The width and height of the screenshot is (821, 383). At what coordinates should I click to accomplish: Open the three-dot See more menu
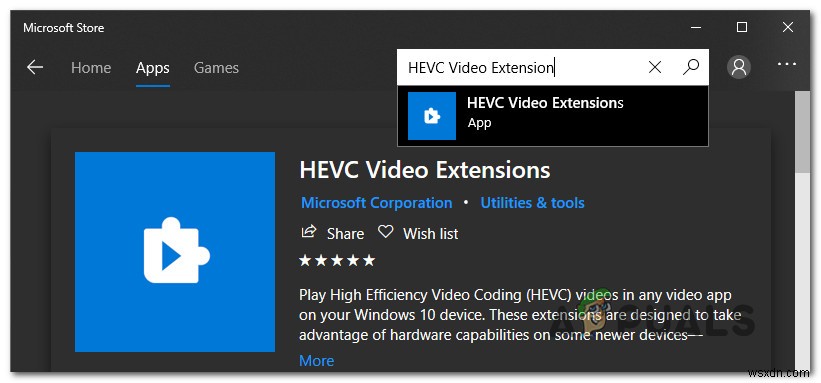click(786, 64)
